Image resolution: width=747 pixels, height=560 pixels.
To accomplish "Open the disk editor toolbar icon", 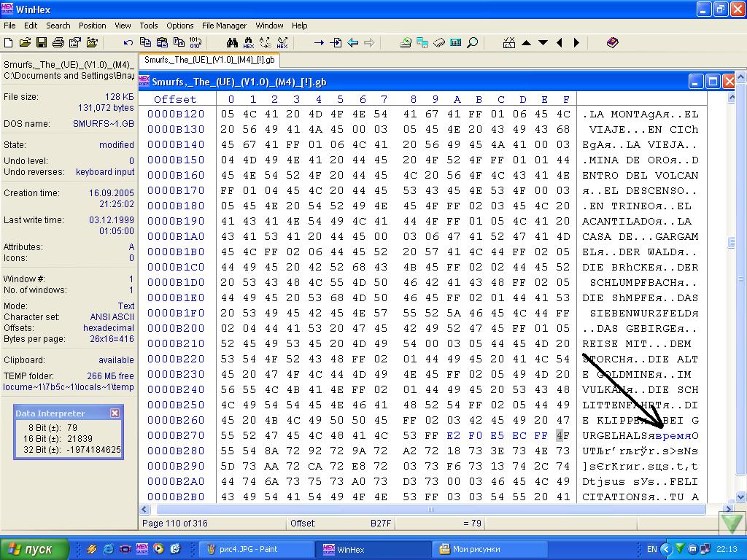I will click(x=406, y=43).
